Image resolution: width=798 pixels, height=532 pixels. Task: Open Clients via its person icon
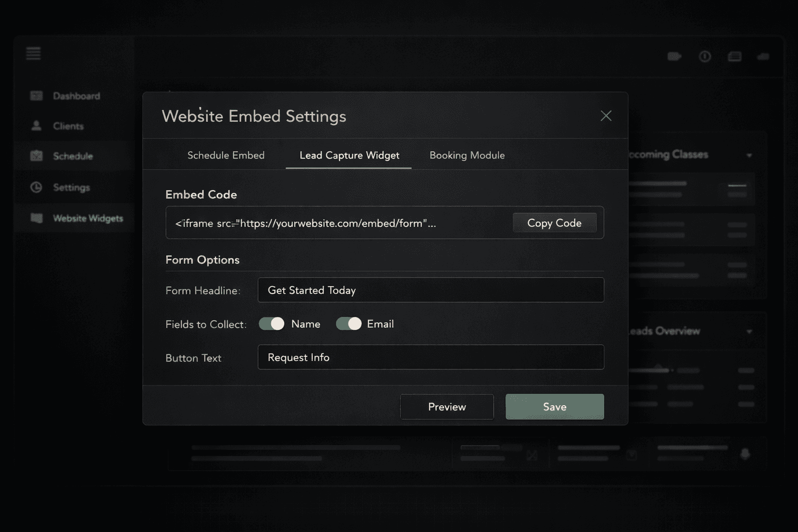36,126
